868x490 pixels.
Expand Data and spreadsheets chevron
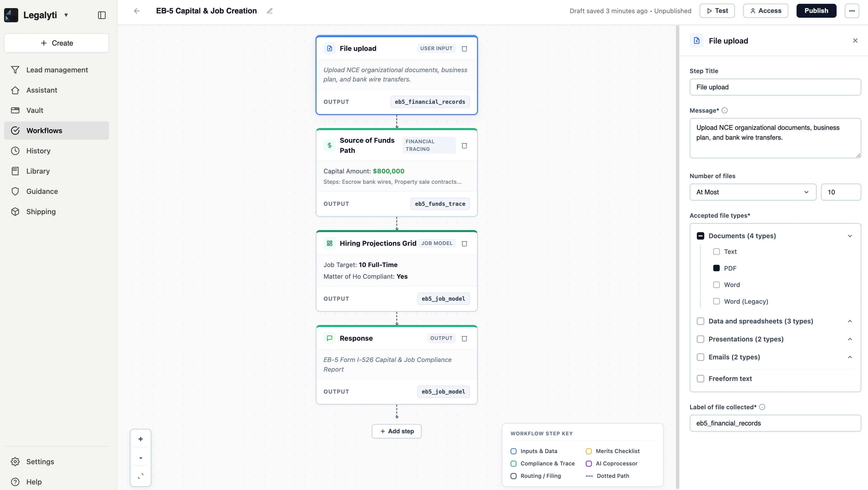(x=850, y=321)
